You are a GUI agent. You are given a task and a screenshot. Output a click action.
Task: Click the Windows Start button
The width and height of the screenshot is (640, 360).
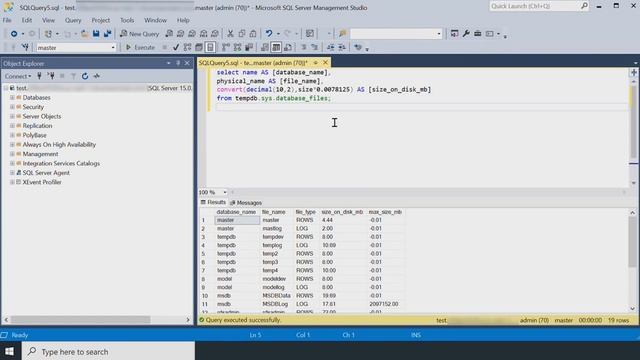9,351
